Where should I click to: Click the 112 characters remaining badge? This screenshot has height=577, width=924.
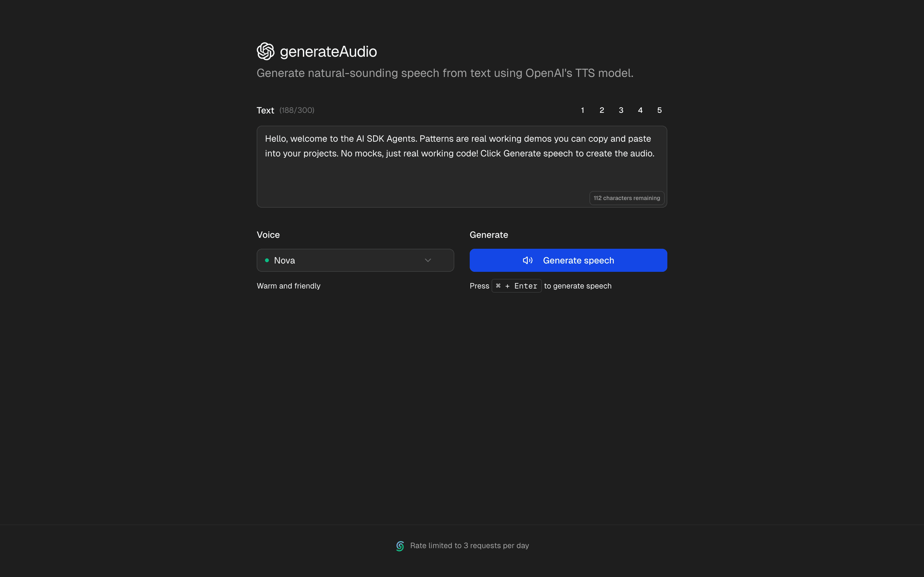(627, 198)
